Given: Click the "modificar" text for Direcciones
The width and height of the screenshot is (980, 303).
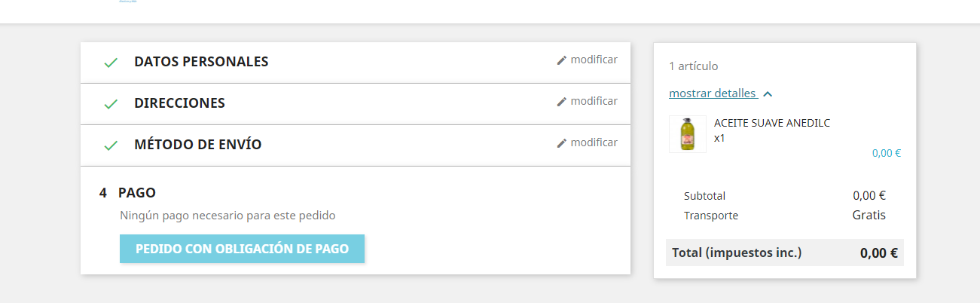Looking at the screenshot, I should (594, 101).
